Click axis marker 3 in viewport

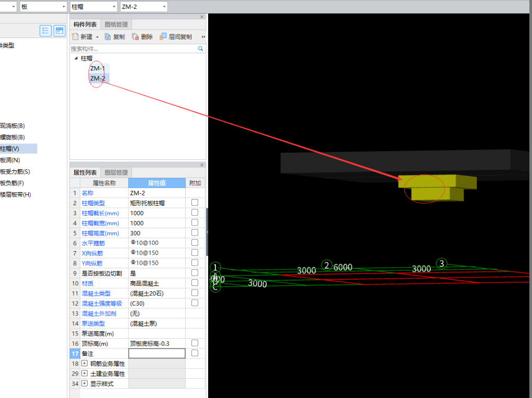(441, 264)
